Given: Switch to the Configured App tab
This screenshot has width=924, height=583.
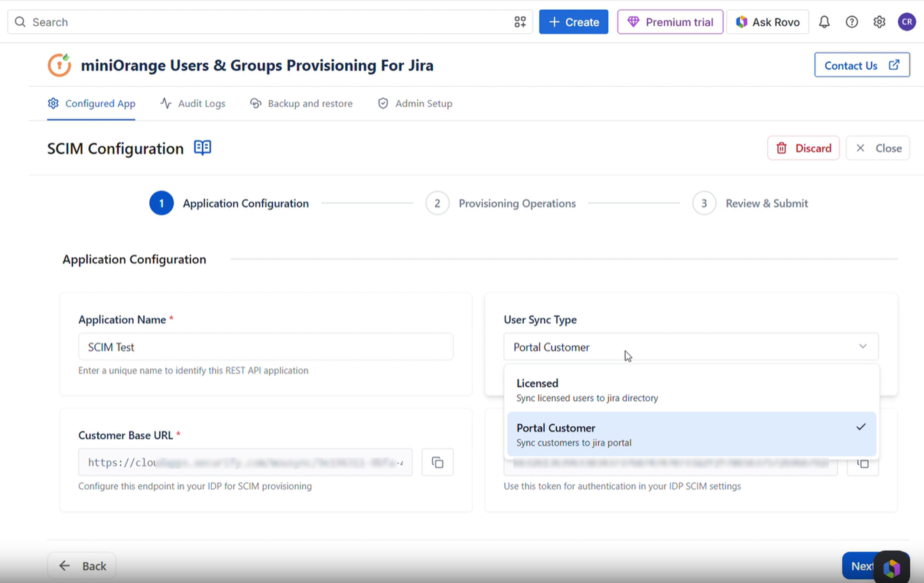Looking at the screenshot, I should point(91,104).
